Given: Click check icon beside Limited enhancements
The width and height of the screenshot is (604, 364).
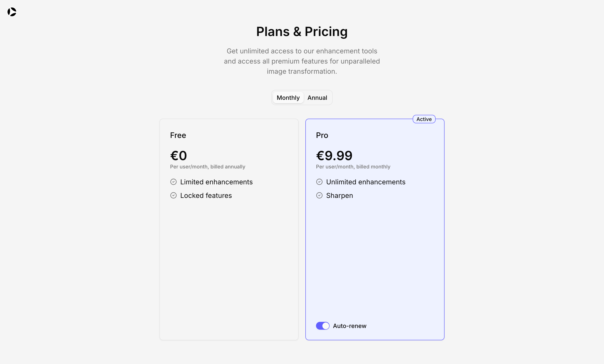Looking at the screenshot, I should point(173,182).
